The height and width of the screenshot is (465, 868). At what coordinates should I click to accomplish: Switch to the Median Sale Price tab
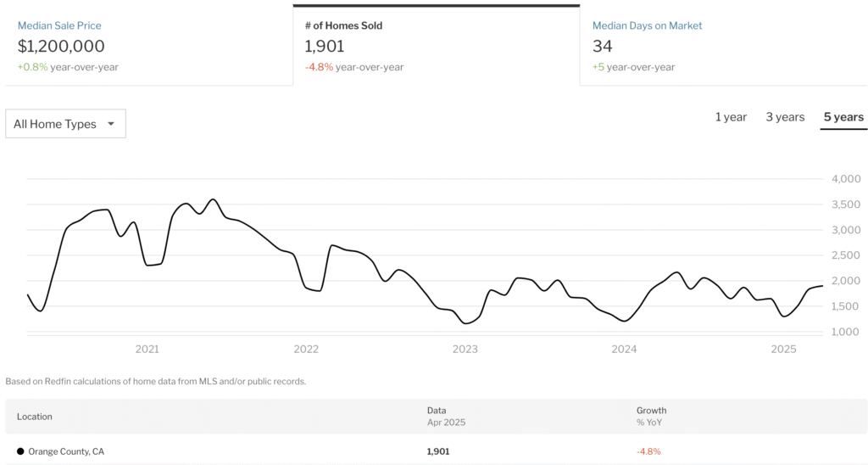click(59, 25)
